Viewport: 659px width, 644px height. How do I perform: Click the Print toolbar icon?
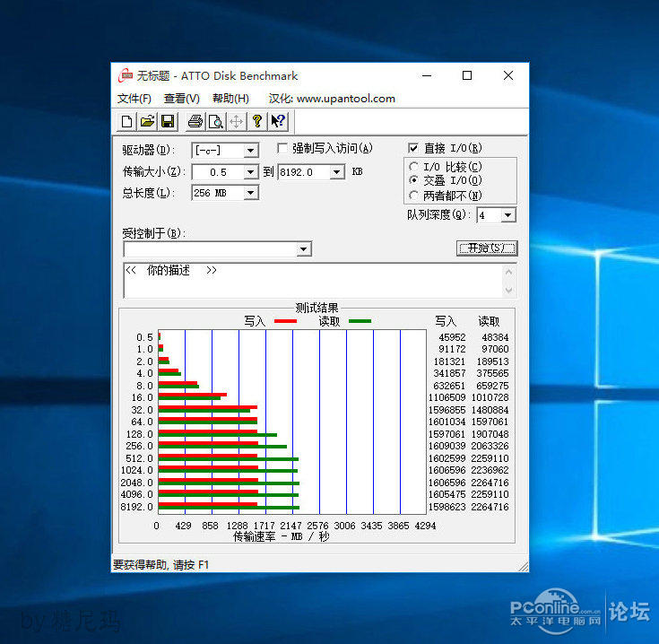pyautogui.click(x=195, y=121)
